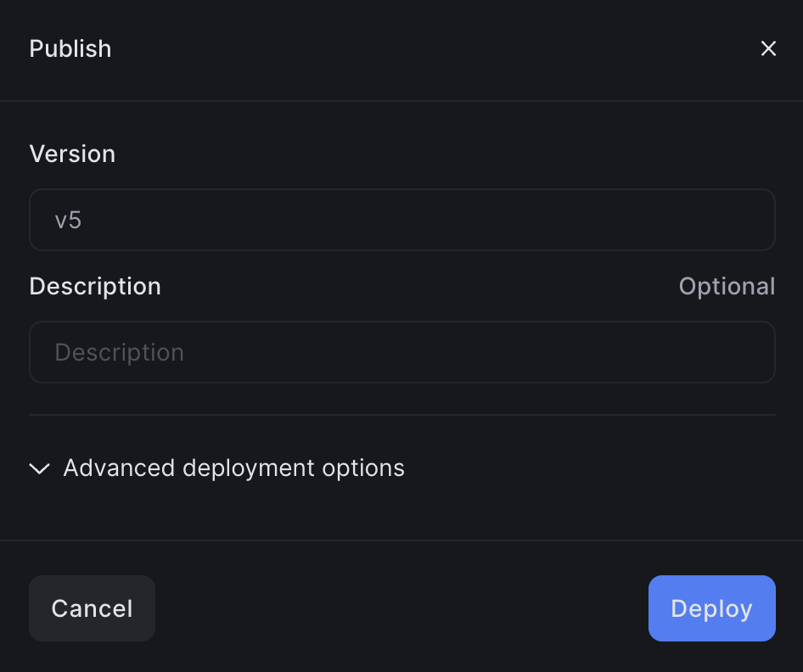Screen dimensions: 803x672
Task: Expand Advanced deployment options section
Action: coord(216,468)
